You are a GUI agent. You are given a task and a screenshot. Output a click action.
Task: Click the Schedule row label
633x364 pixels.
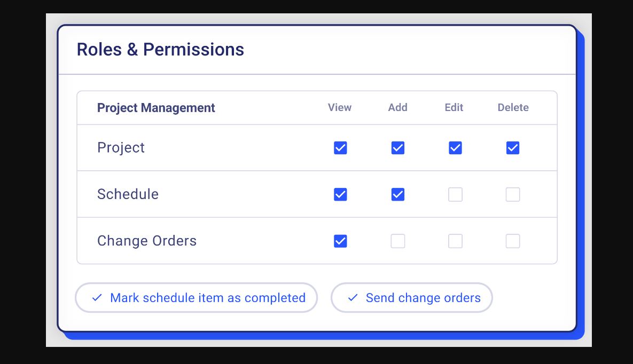[x=128, y=194]
